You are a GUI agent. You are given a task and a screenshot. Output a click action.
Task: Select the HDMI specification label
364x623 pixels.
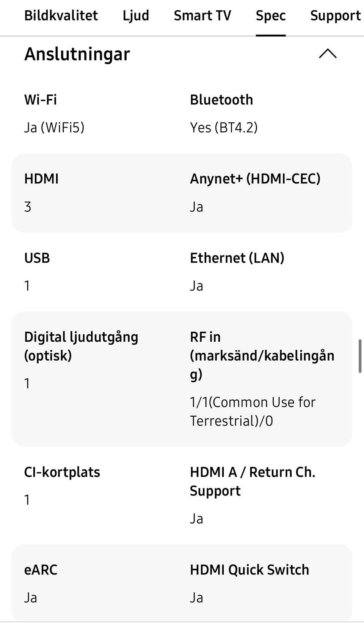41,179
